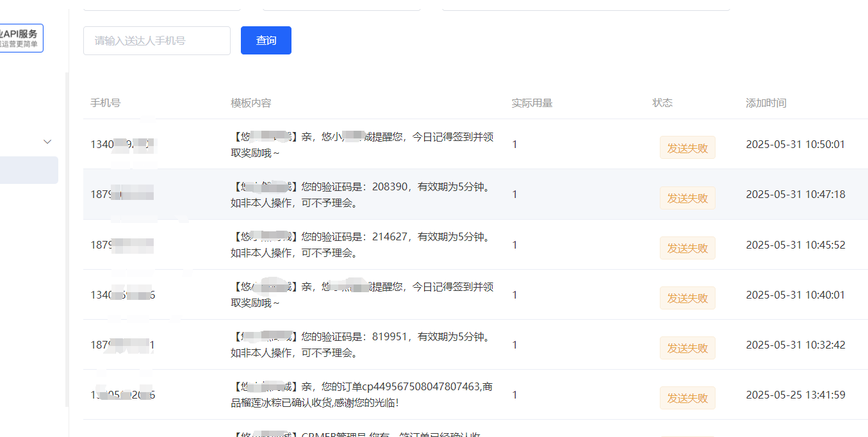This screenshot has height=437, width=868.
Task: Select timestamp 2025-05-31 10:45:52
Action: 796,245
